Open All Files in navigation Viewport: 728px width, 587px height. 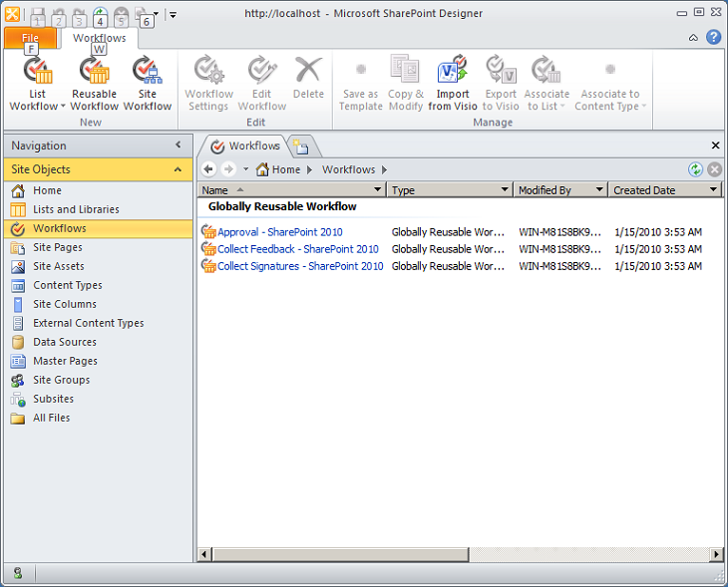(x=98, y=419)
